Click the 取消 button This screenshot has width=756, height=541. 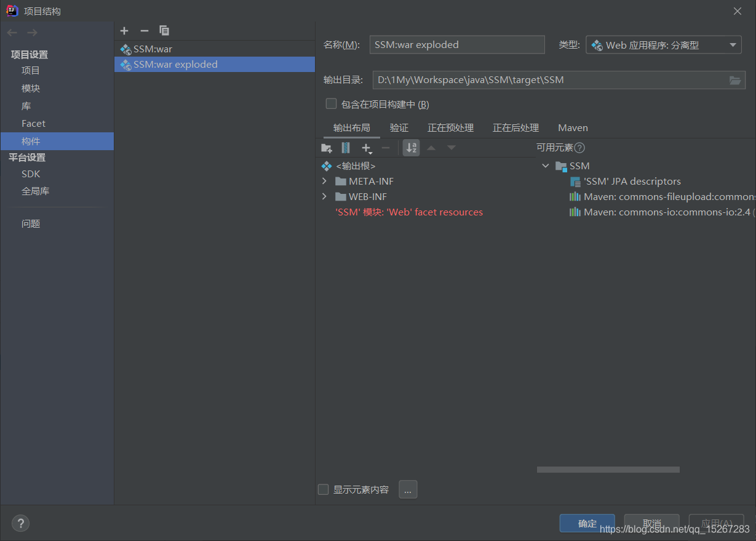pyautogui.click(x=652, y=524)
